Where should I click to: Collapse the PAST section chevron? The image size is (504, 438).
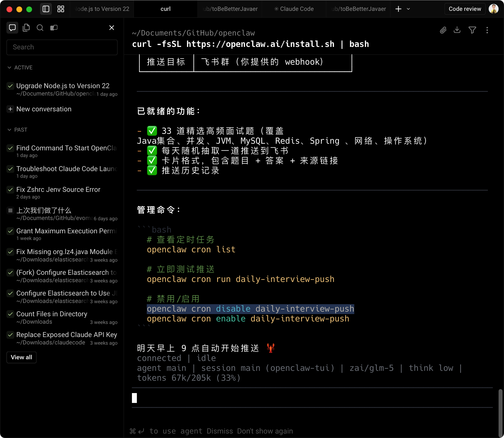9,130
